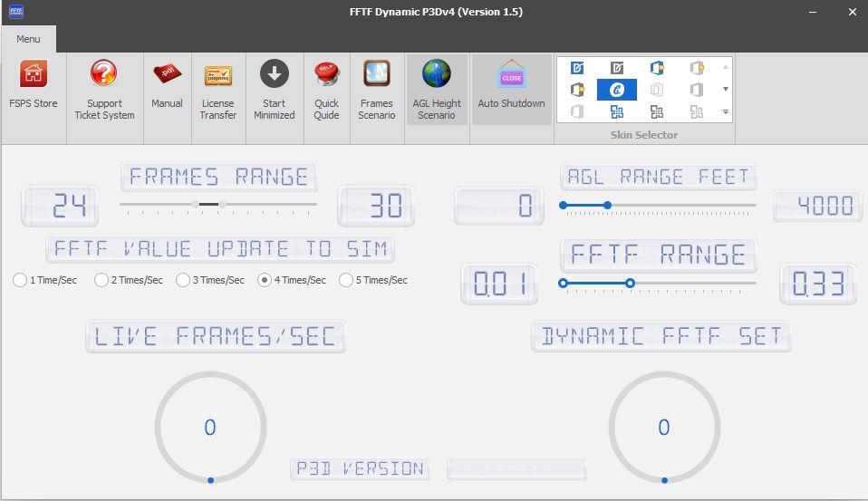The height and width of the screenshot is (501, 868).
Task: Click the LIVE FRAMES/SEC label
Action: (x=216, y=337)
